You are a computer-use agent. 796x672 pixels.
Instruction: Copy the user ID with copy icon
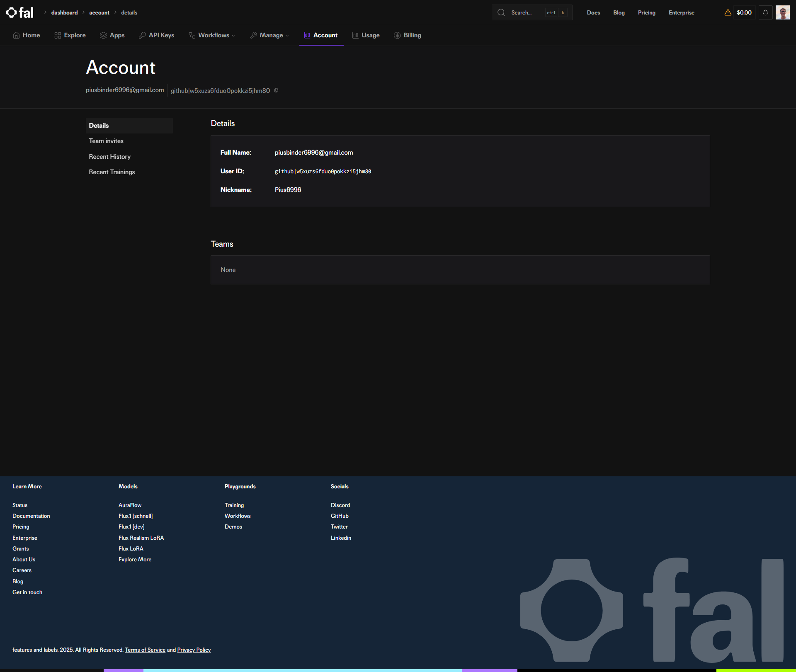point(276,90)
